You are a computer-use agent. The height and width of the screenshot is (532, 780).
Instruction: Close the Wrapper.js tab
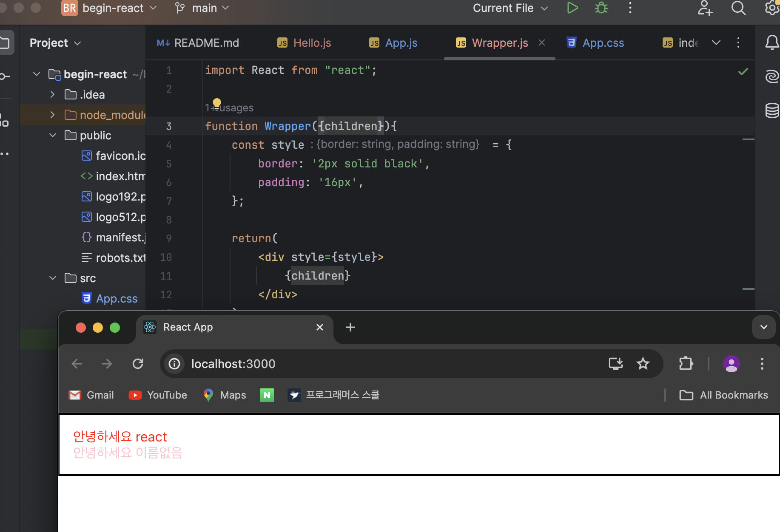[542, 42]
